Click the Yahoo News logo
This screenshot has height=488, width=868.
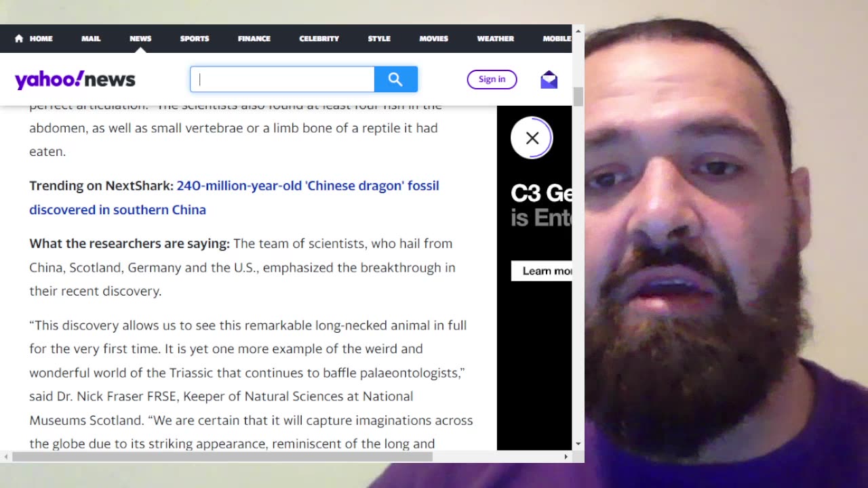click(75, 80)
